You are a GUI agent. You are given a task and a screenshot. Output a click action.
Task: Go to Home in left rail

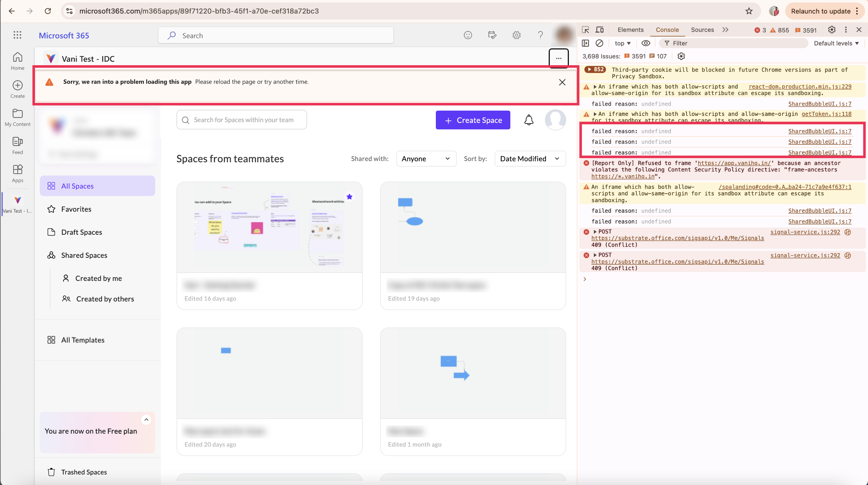click(18, 61)
